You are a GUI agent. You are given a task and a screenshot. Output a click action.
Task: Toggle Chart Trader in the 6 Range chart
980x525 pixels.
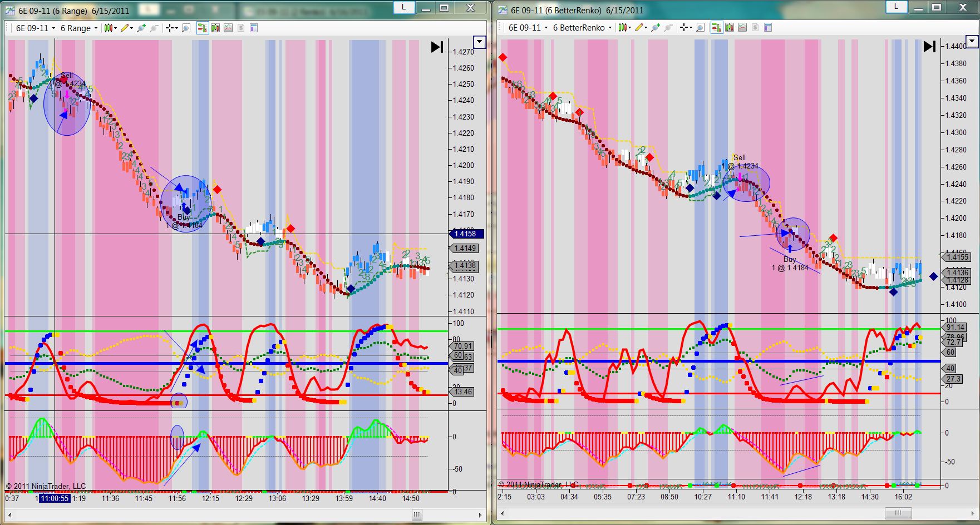click(x=202, y=28)
